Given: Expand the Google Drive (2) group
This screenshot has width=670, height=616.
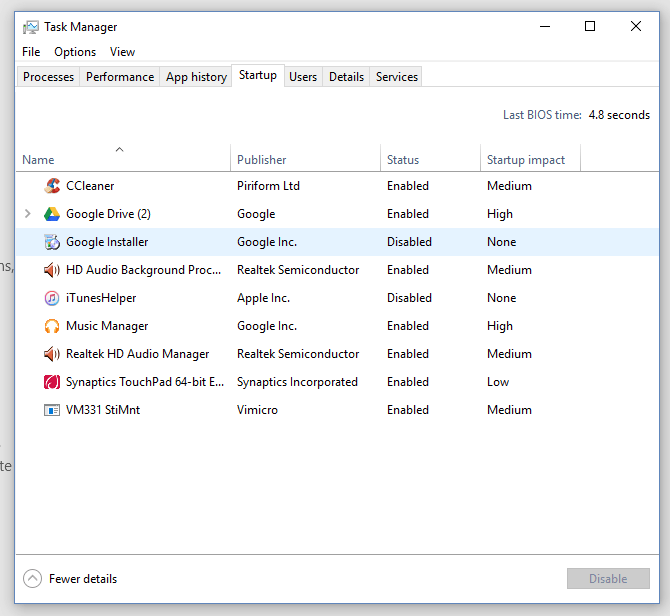Looking at the screenshot, I should (x=27, y=214).
